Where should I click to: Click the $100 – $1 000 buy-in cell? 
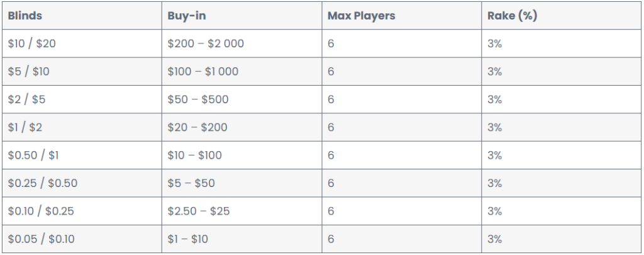(241, 72)
